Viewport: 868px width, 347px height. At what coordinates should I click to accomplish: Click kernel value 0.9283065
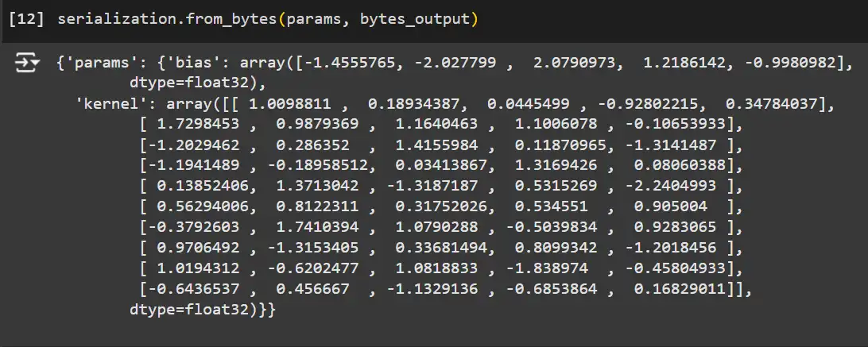(x=676, y=227)
